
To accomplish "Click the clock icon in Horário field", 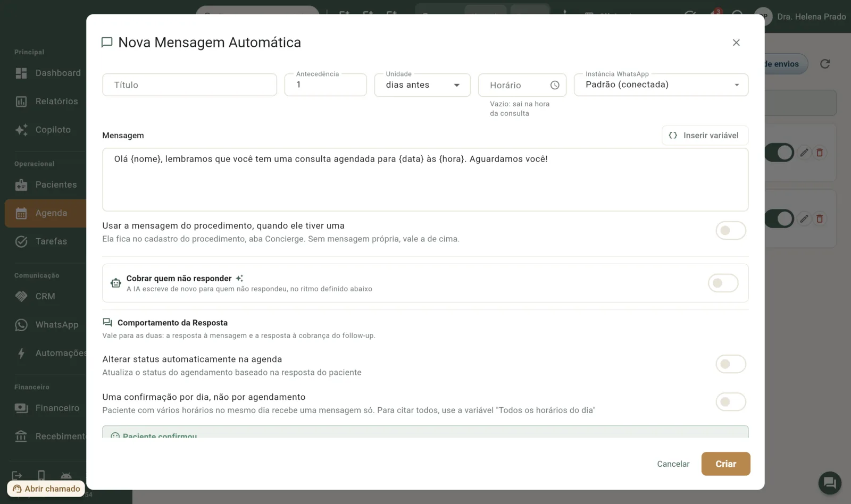I will [x=555, y=85].
